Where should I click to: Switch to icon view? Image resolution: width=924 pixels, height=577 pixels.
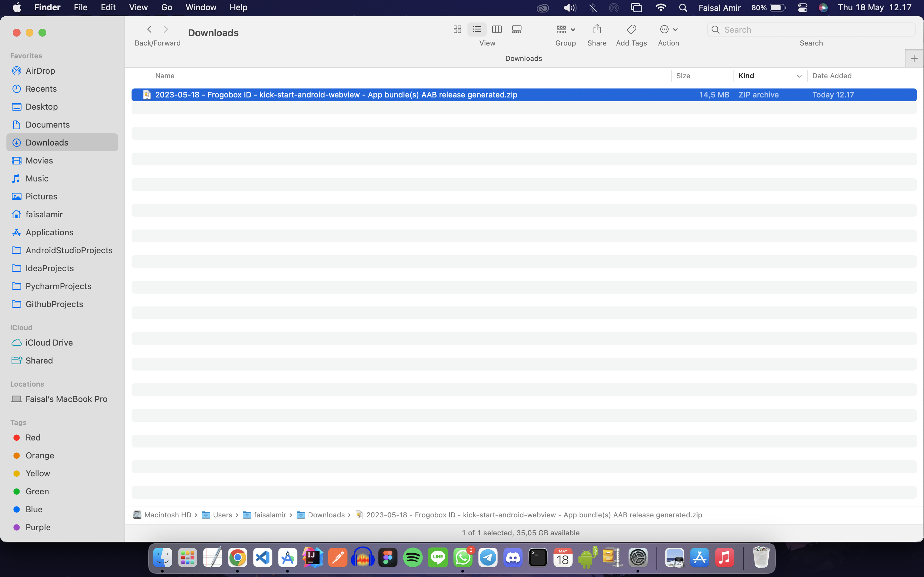[x=457, y=29]
